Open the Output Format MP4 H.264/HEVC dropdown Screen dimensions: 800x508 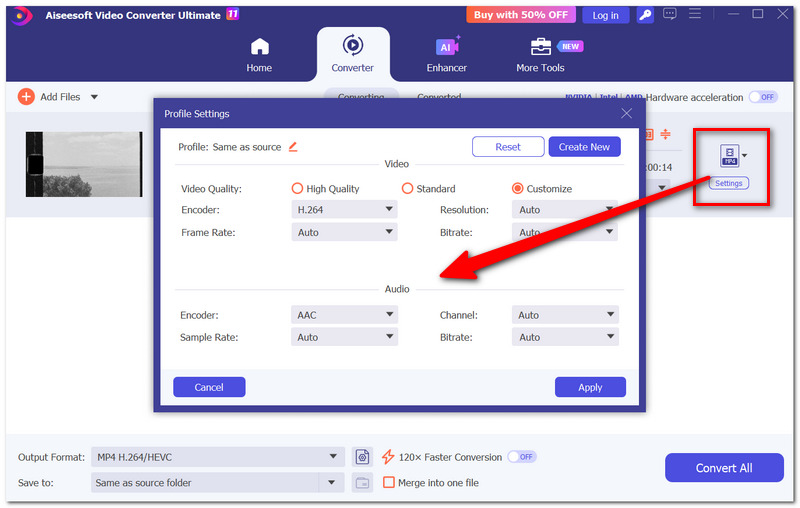218,457
